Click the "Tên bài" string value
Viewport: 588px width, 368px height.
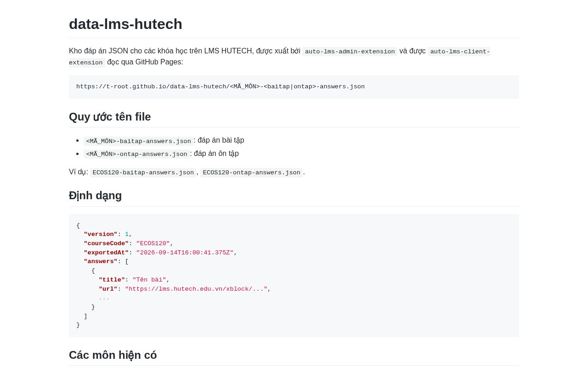pyautogui.click(x=150, y=280)
